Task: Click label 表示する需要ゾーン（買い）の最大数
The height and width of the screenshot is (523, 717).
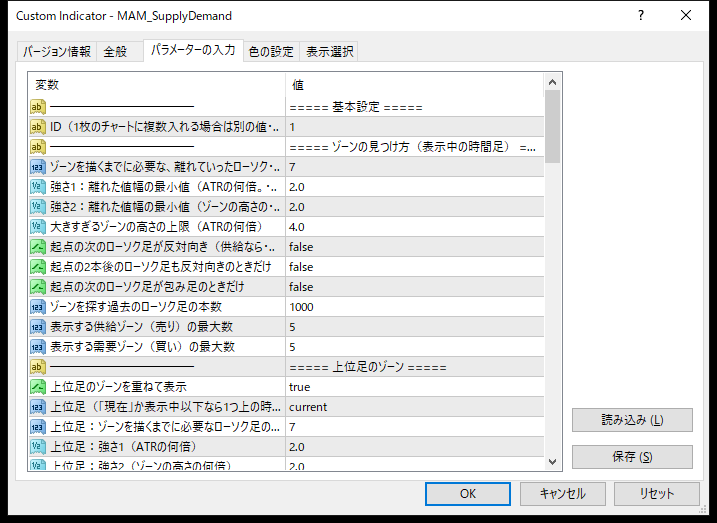Action: pyautogui.click(x=142, y=347)
